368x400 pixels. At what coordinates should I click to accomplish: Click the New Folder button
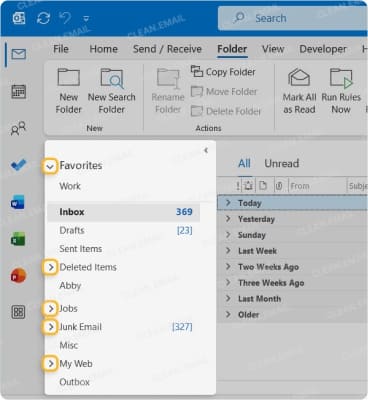69,91
